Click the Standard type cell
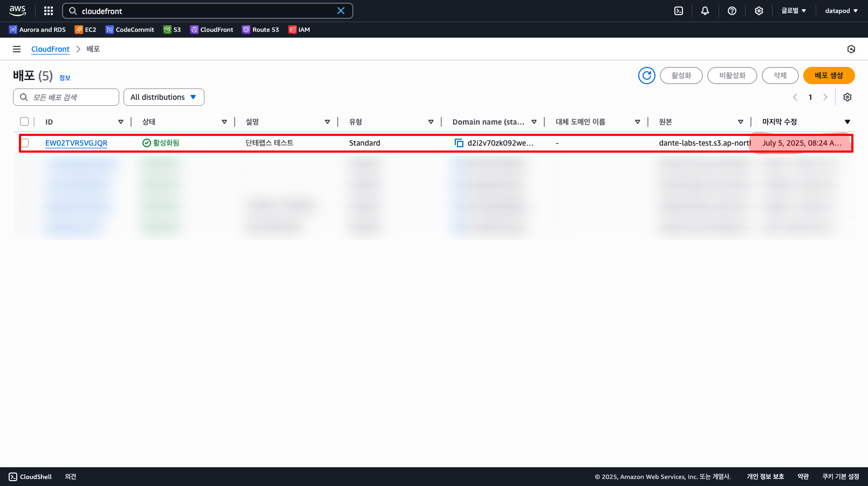 pos(365,143)
